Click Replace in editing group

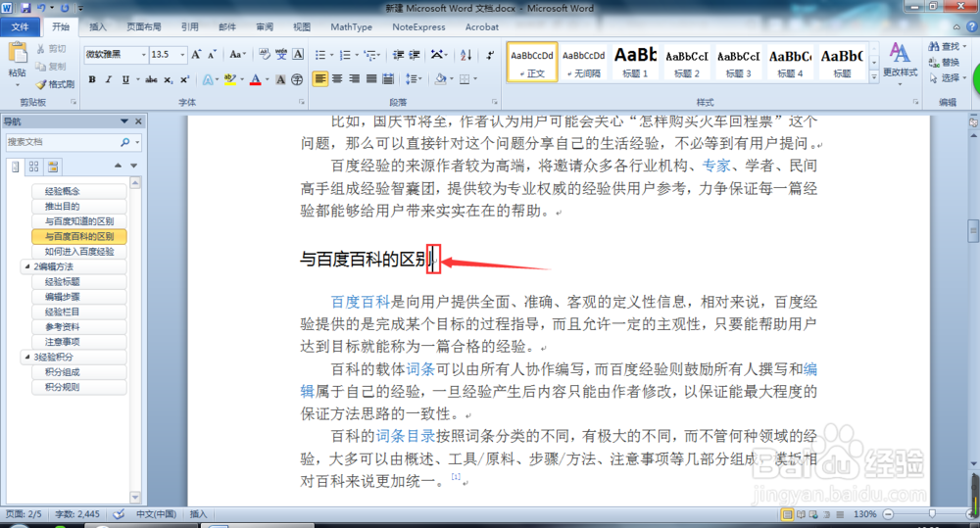click(x=945, y=63)
